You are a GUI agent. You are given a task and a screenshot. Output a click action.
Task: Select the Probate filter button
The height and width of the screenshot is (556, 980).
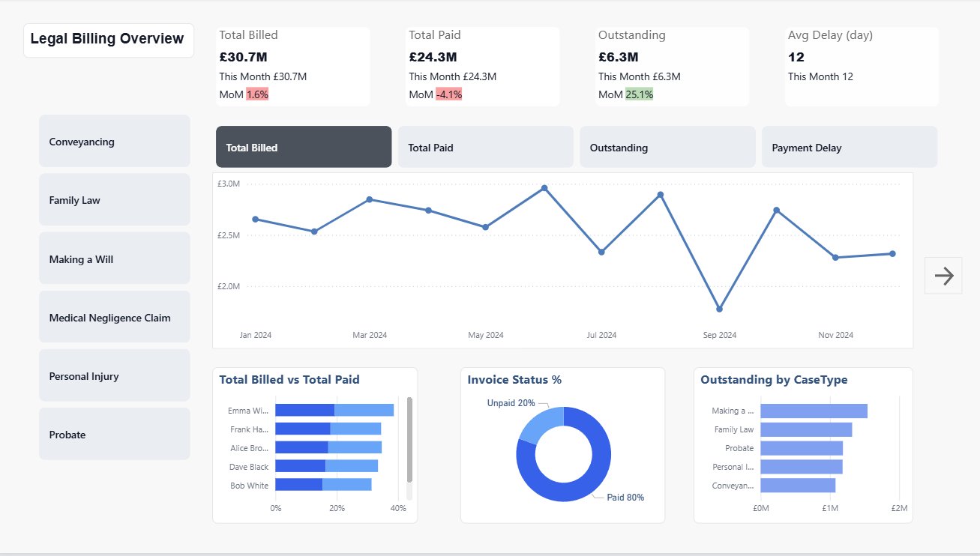point(115,435)
